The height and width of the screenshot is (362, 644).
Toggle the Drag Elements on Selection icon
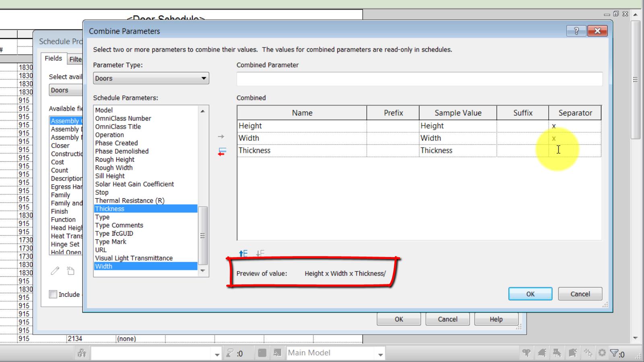(588, 353)
